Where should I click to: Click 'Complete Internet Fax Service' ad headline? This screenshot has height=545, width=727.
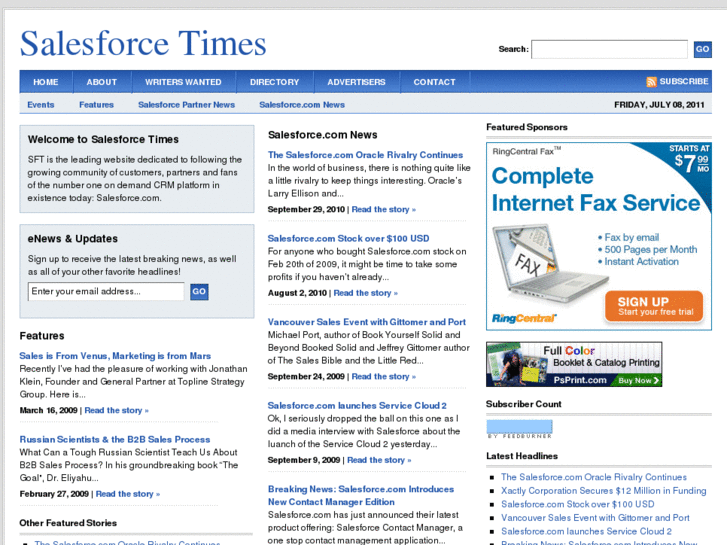point(595,189)
